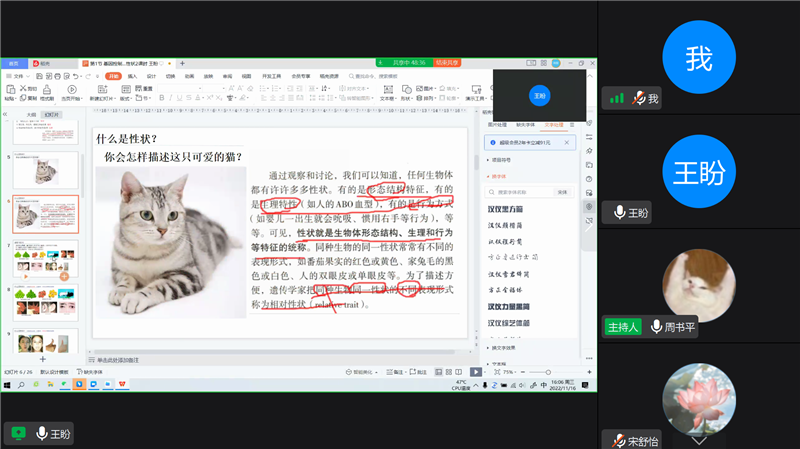Toggle normal view button in status bar
Viewport: 800px width, 449px height.
(438, 372)
